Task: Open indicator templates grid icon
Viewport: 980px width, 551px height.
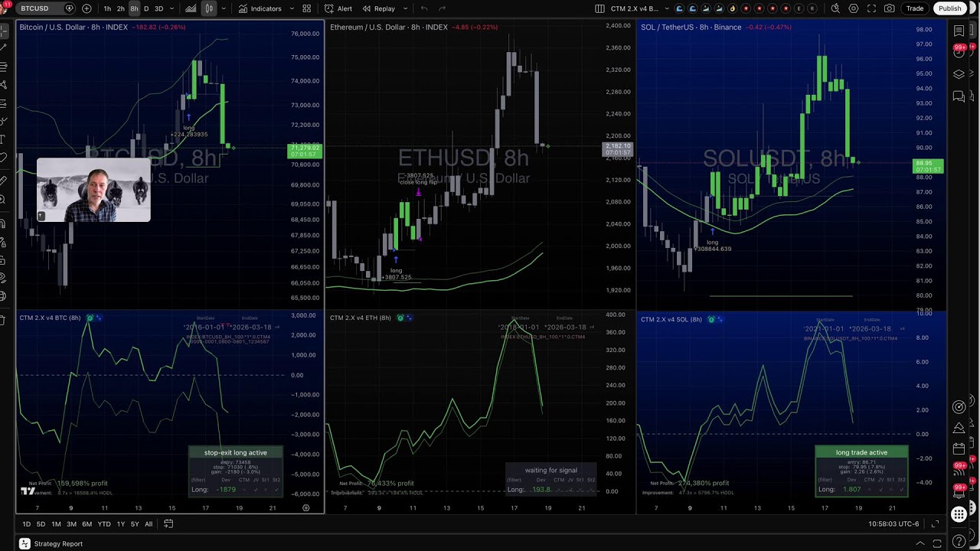Action: [x=307, y=8]
